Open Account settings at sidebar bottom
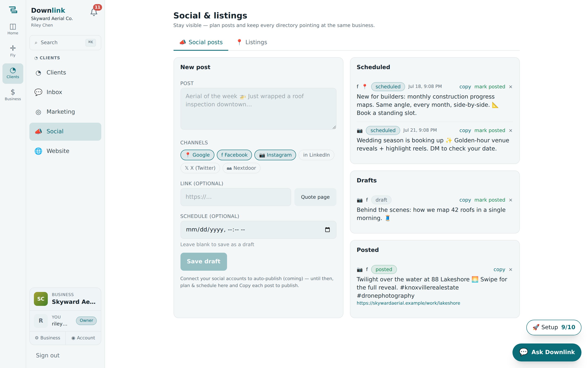Screen dimensions: 588x368 point(83,338)
